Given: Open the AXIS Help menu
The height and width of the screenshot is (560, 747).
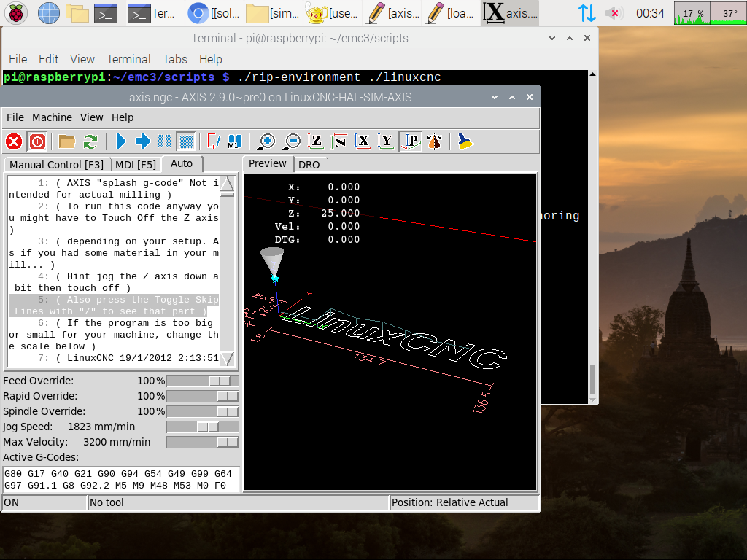Looking at the screenshot, I should [123, 117].
